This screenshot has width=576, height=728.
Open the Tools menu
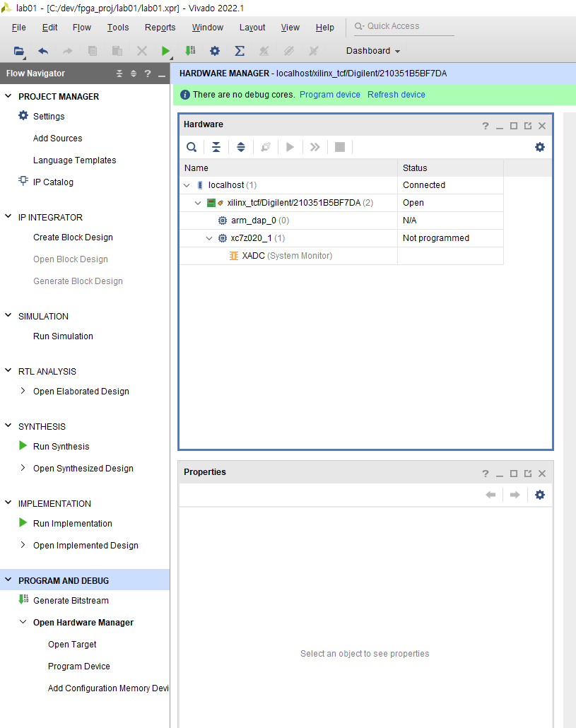[118, 28]
